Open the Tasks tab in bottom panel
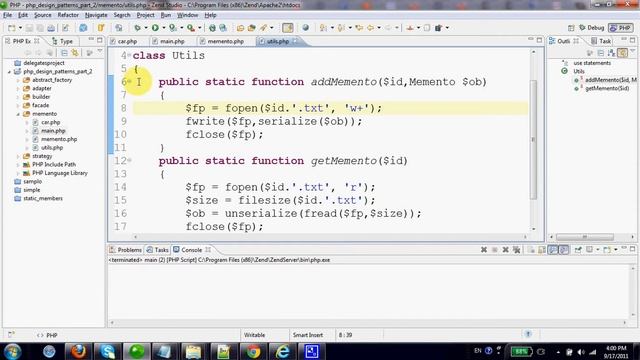The width and height of the screenshot is (640, 360). coord(158,250)
